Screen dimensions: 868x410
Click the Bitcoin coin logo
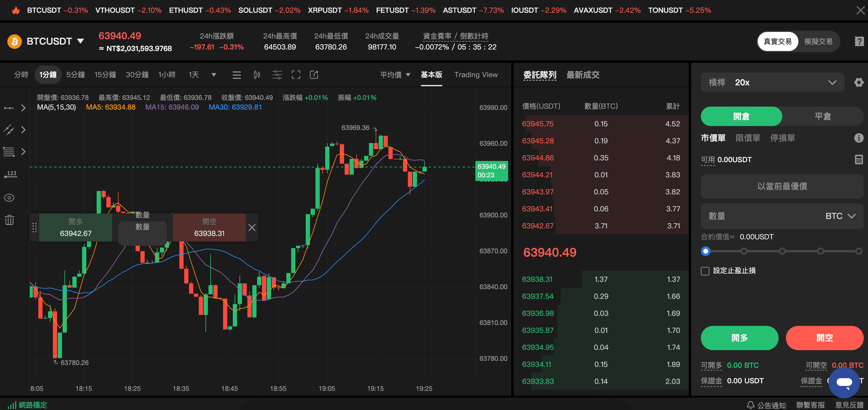[15, 41]
